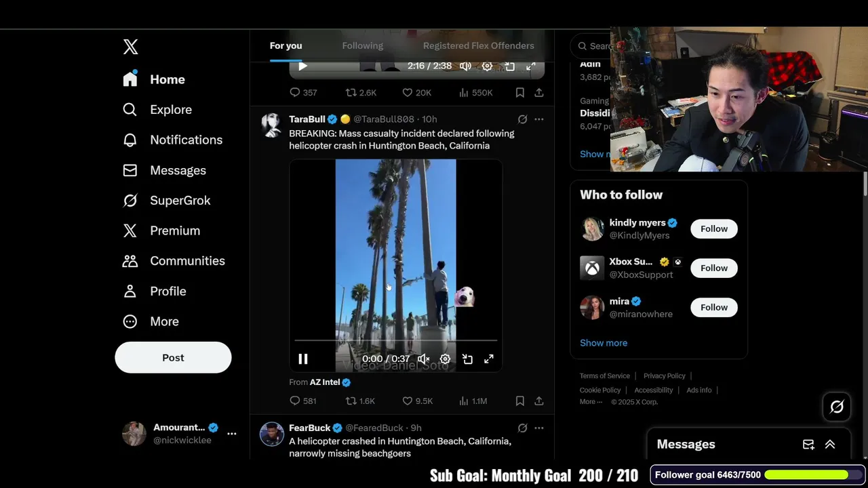This screenshot has height=488, width=868.
Task: Open account options next to Amourant
Action: [232, 433]
